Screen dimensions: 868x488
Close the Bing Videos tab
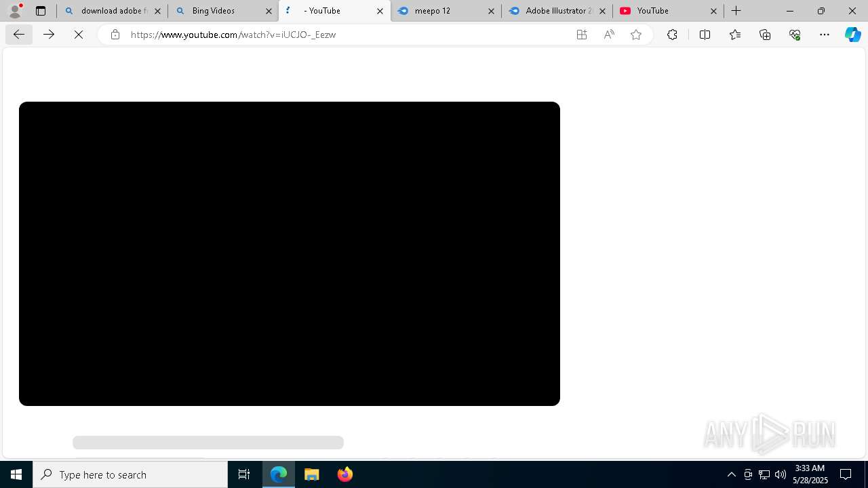point(269,11)
